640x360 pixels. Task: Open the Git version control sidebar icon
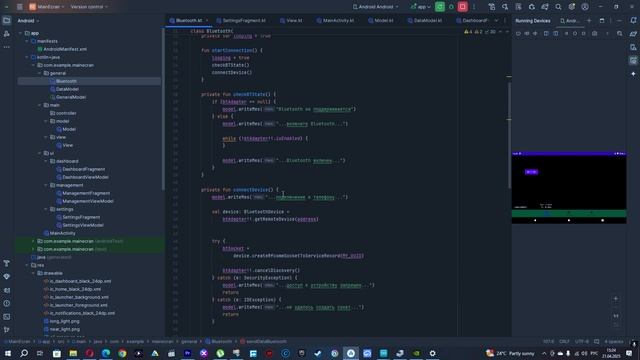[7, 330]
